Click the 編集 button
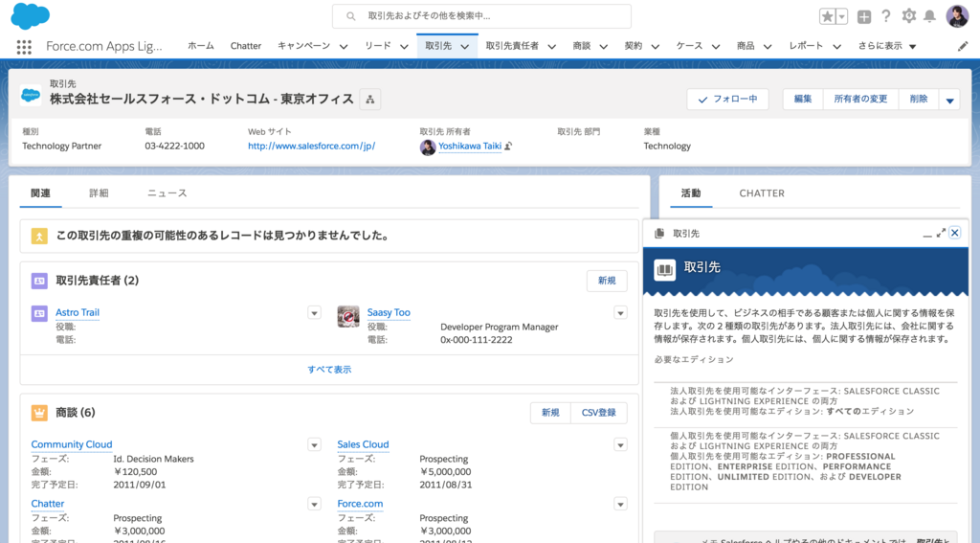Image resolution: width=980 pixels, height=543 pixels. coord(803,100)
